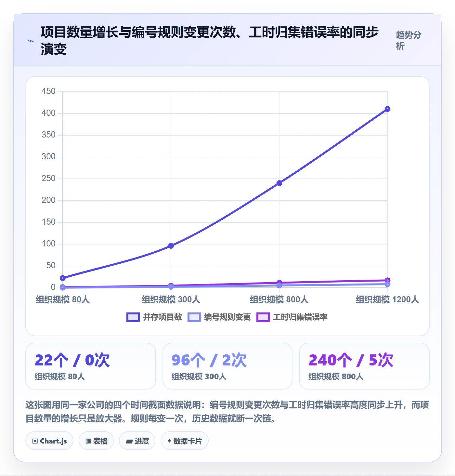Screen dimensions: 455x476
Task: Click the 并存项目数 point at 组织规模 300人
Action: click(171, 246)
